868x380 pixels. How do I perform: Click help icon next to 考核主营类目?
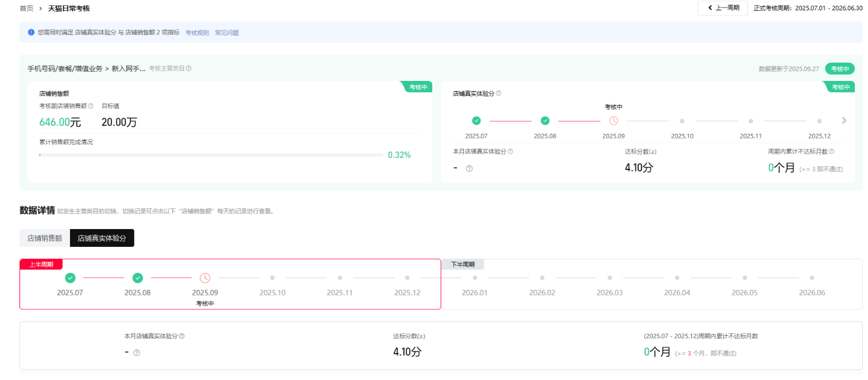tap(189, 68)
